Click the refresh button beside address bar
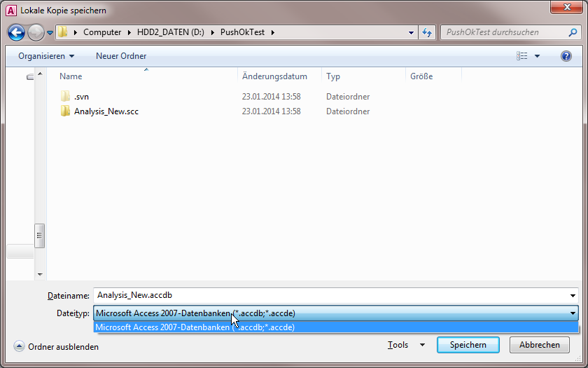This screenshot has width=588, height=368. tap(427, 32)
